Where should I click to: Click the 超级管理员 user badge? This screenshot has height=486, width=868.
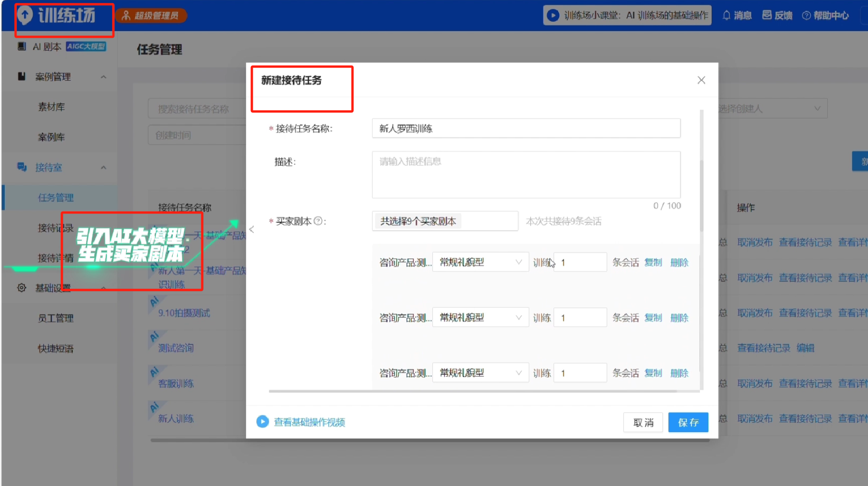click(151, 16)
